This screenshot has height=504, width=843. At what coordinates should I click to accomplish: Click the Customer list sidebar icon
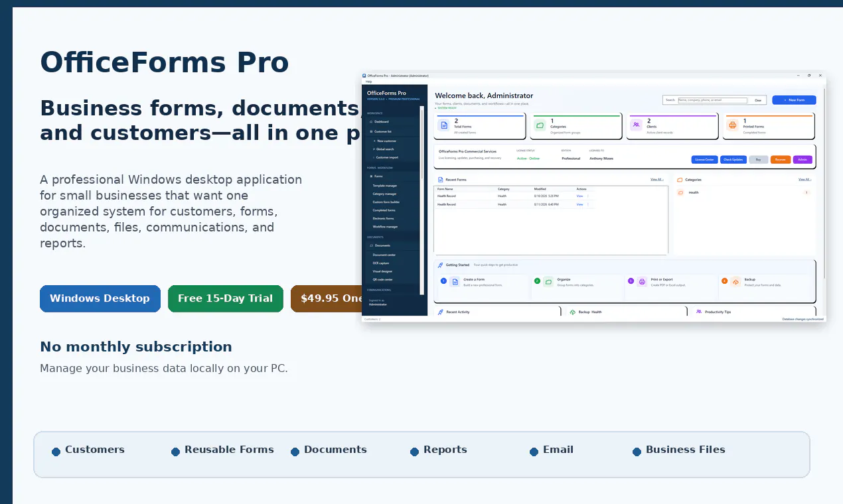(371, 131)
